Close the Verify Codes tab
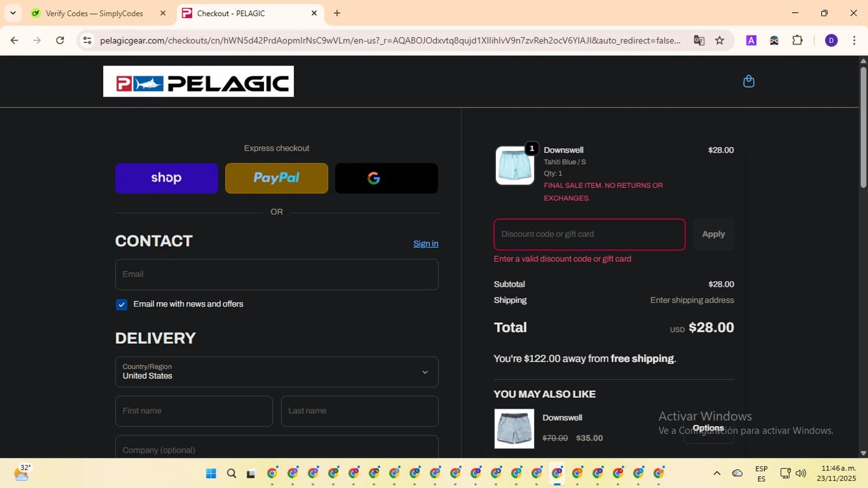868x488 pixels. point(163,13)
